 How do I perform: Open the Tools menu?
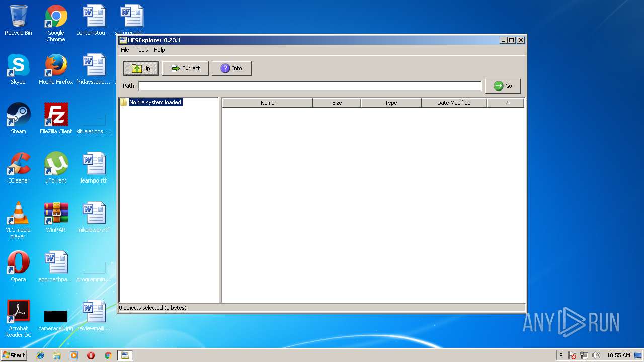(x=142, y=50)
